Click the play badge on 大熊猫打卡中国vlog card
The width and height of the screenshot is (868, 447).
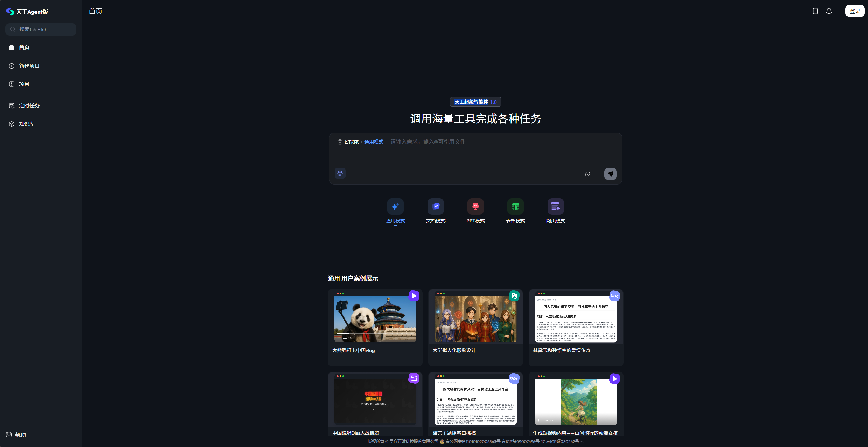[x=414, y=296]
